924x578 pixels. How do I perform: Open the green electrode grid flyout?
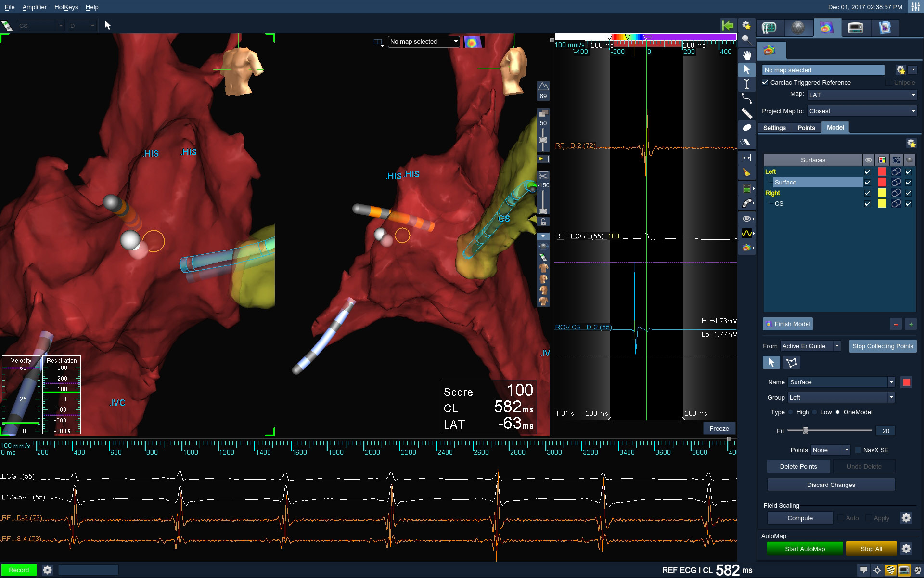point(747,189)
